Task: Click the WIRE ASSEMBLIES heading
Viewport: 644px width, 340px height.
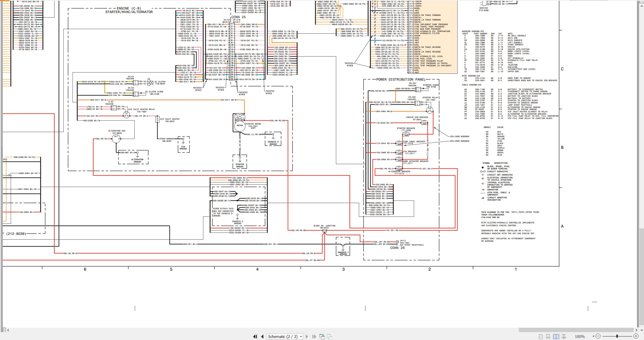Action: (471, 76)
